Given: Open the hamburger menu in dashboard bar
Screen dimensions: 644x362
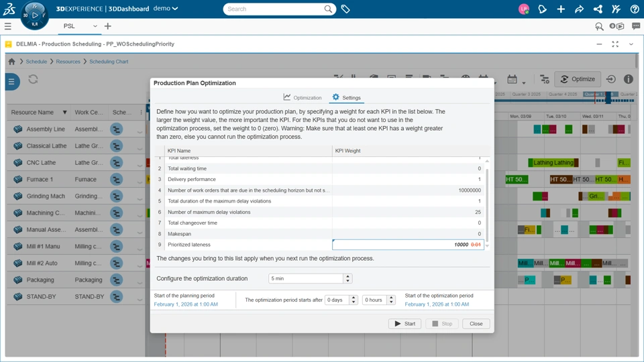Looking at the screenshot, I should coord(8,26).
